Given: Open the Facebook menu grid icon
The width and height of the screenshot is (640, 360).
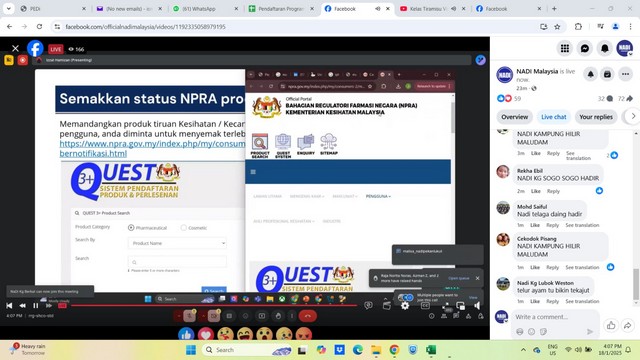Looking at the screenshot, I should coord(565,49).
